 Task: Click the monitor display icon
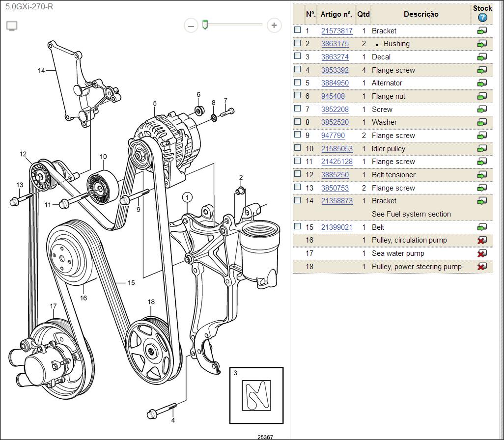click(x=12, y=26)
